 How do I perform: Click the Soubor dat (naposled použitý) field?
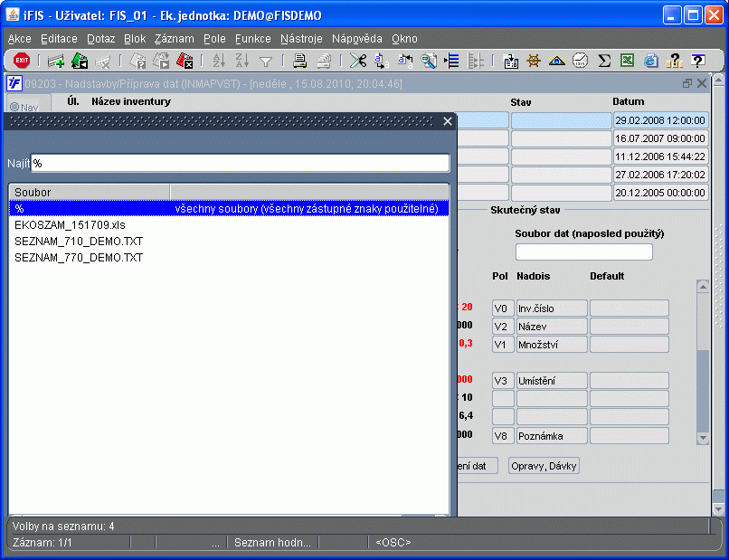(584, 252)
